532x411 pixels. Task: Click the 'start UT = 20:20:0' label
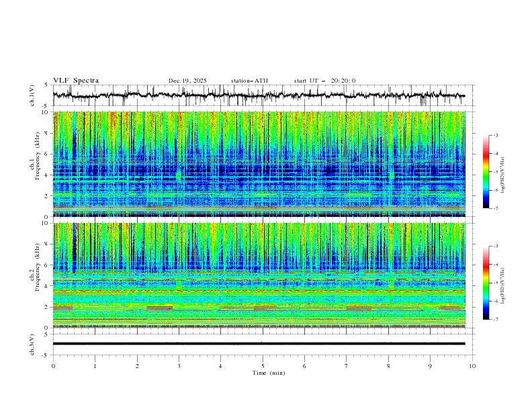point(324,81)
